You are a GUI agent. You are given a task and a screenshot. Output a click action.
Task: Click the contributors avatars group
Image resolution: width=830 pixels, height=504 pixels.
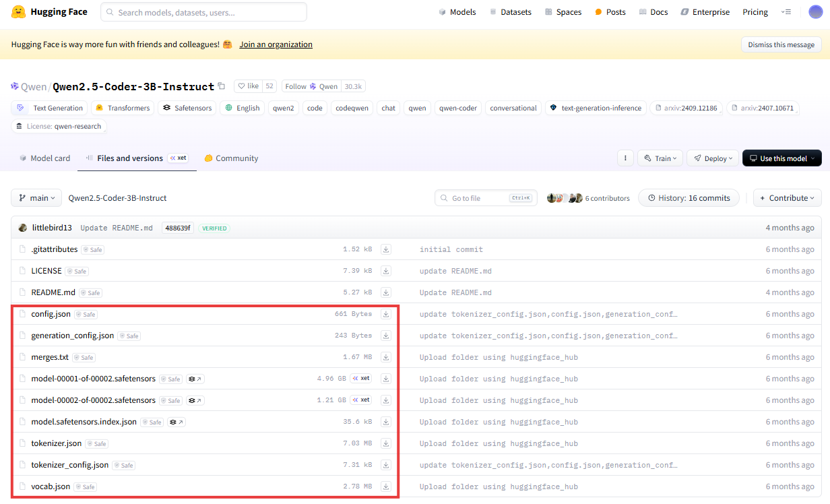point(565,198)
